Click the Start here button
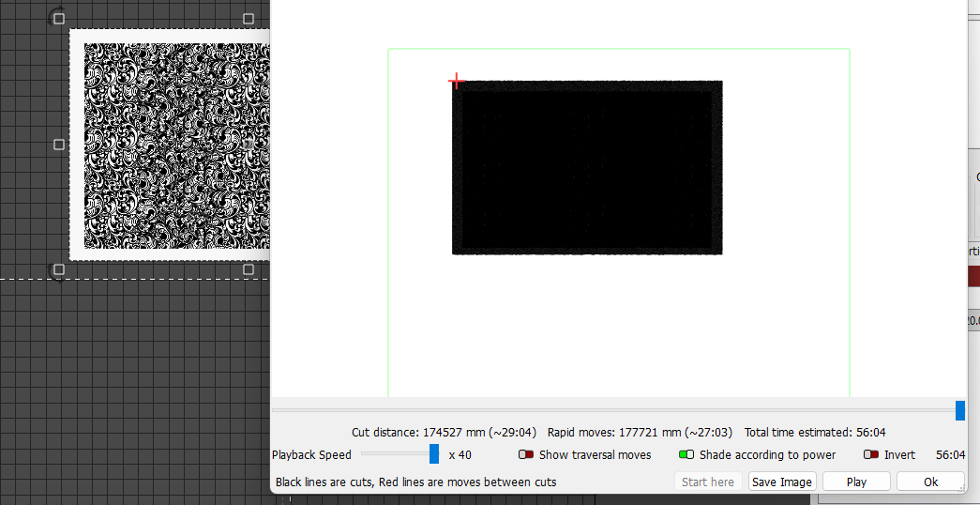This screenshot has width=980, height=505. 708,482
